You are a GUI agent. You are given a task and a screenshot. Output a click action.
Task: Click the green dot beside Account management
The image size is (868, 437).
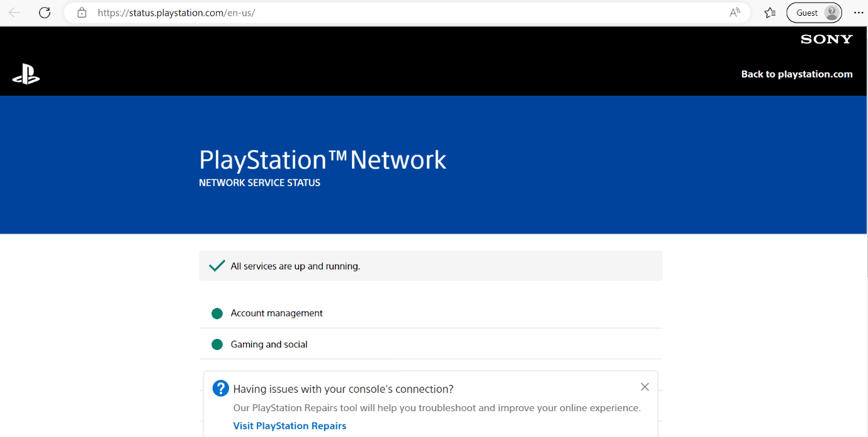click(217, 313)
